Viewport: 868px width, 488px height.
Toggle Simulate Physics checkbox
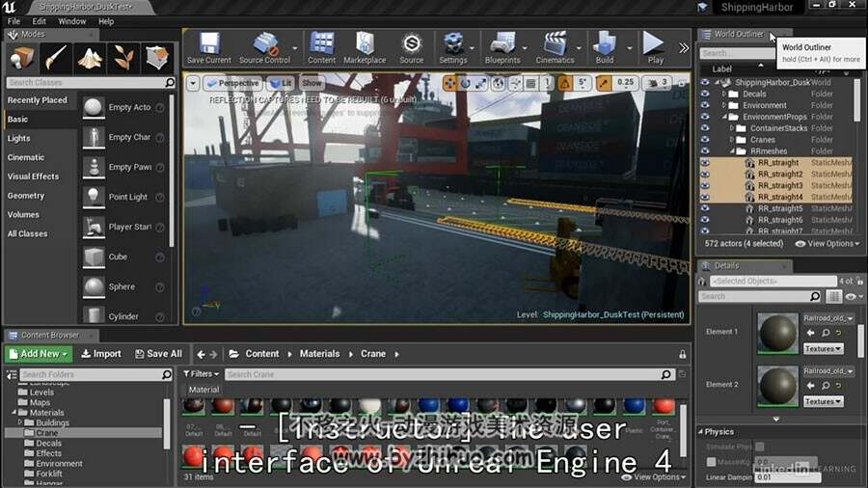(x=760, y=447)
